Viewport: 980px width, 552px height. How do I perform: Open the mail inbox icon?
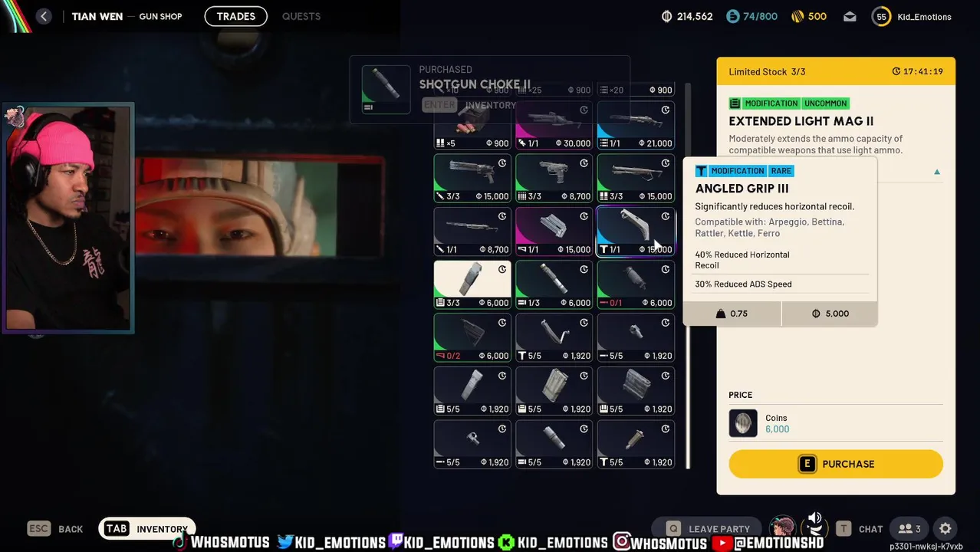[850, 16]
